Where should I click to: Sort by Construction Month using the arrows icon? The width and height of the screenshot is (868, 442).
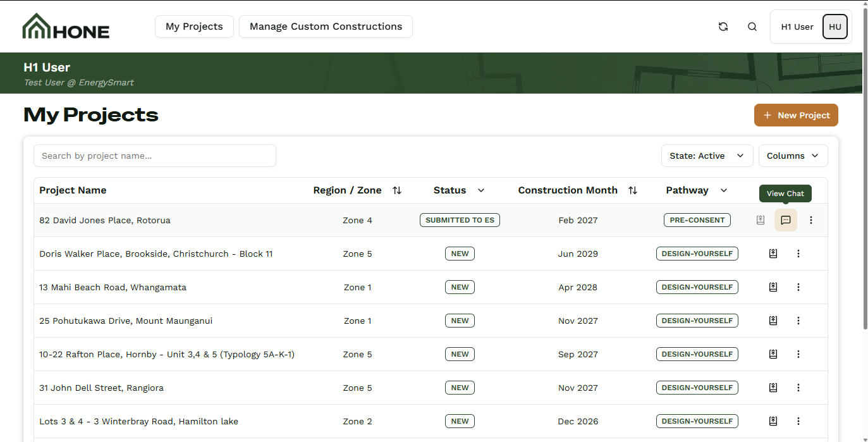click(633, 190)
